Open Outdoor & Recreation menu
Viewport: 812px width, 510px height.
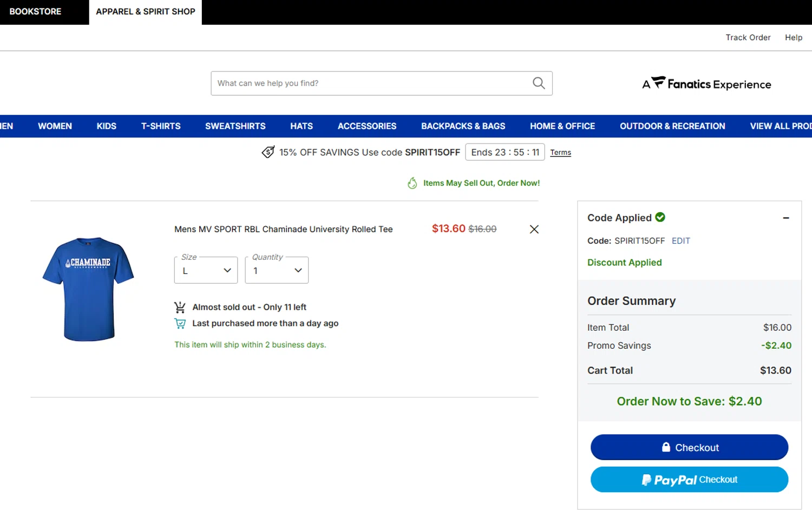pyautogui.click(x=672, y=126)
